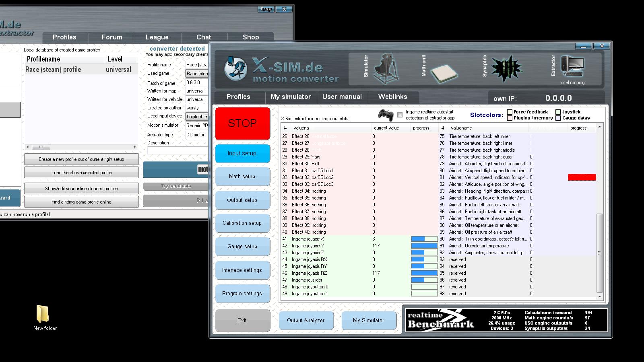Enable Ingame realtime autostart detection checkbox
This screenshot has width=644, height=362.
click(x=400, y=115)
